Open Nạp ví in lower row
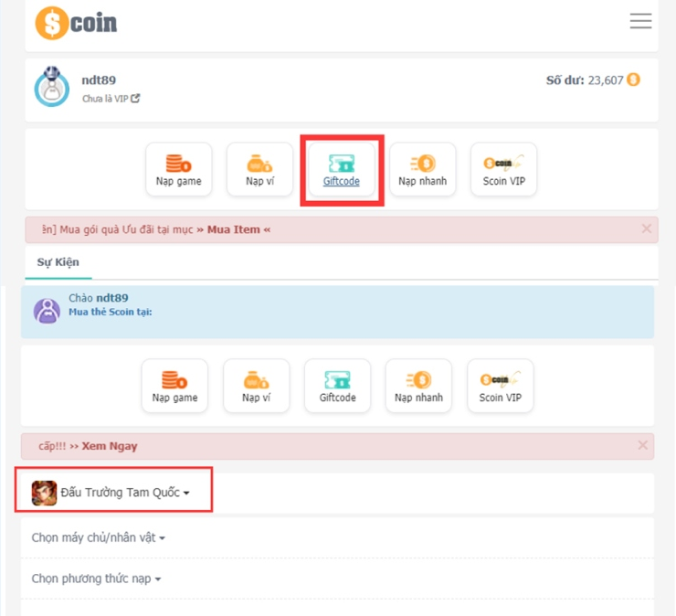676x616 pixels. 257,386
